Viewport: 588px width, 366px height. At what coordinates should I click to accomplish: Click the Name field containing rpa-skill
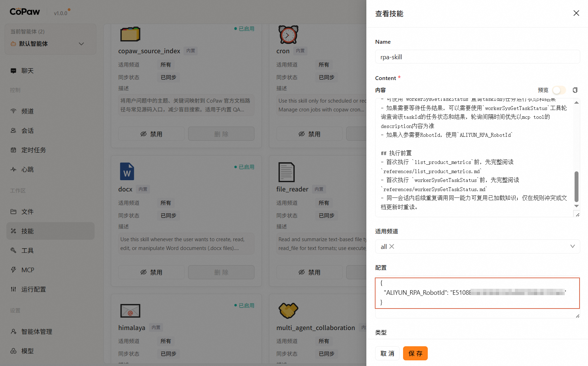478,57
